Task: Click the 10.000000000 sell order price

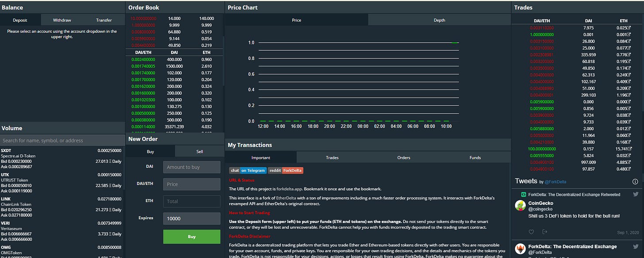Action: (x=143, y=19)
